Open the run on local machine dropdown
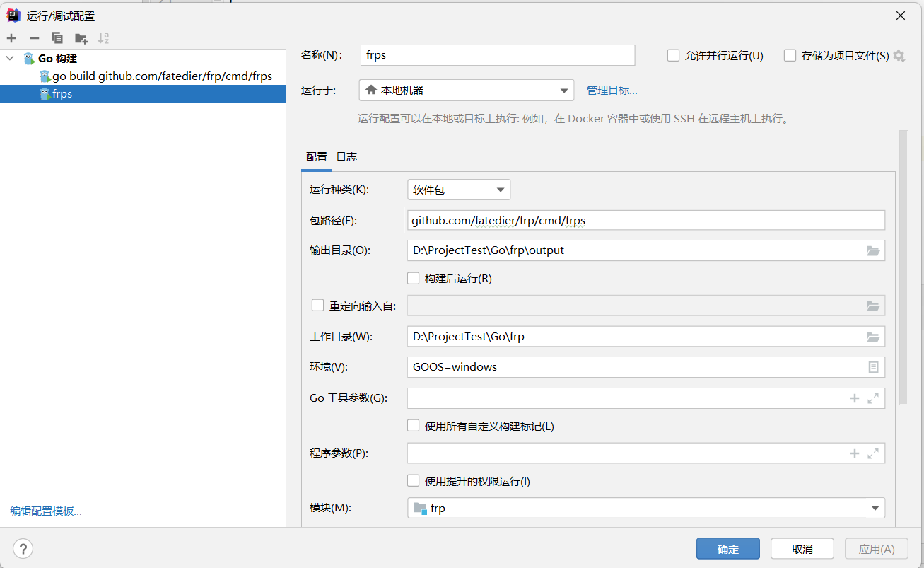This screenshot has height=568, width=924. [467, 90]
